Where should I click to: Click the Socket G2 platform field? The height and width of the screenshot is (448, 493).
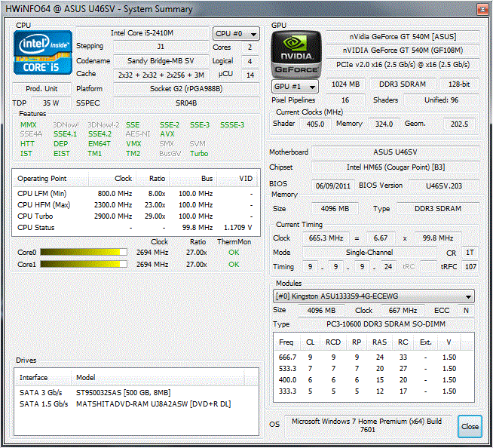click(186, 89)
